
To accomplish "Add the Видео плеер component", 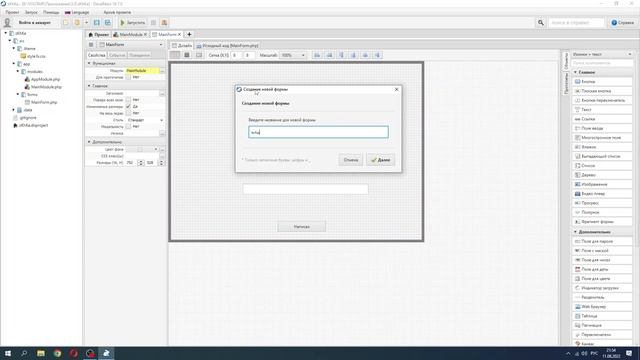I will click(602, 194).
